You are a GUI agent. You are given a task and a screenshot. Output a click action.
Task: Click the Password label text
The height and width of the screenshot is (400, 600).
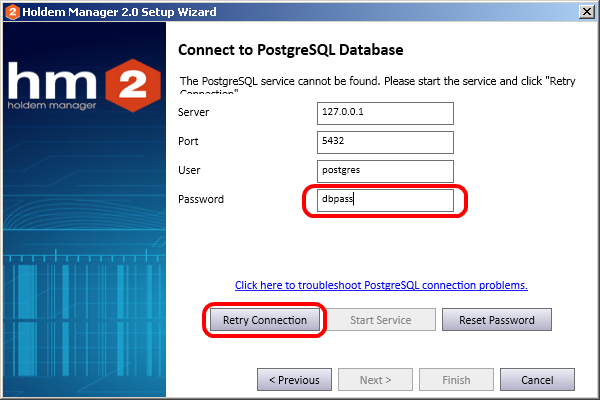(201, 199)
